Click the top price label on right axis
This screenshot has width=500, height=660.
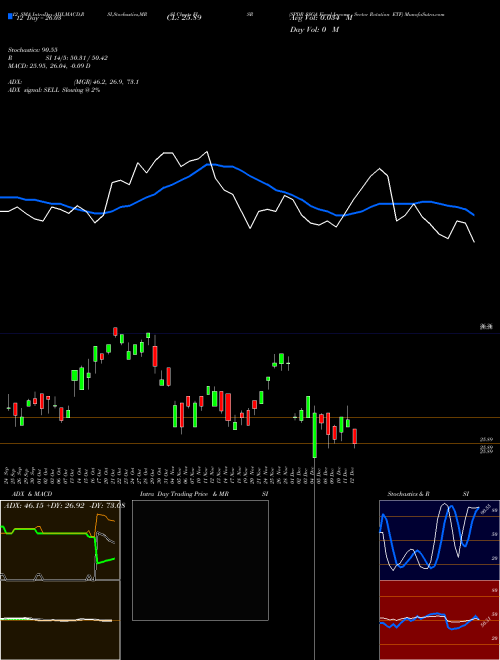click(487, 327)
